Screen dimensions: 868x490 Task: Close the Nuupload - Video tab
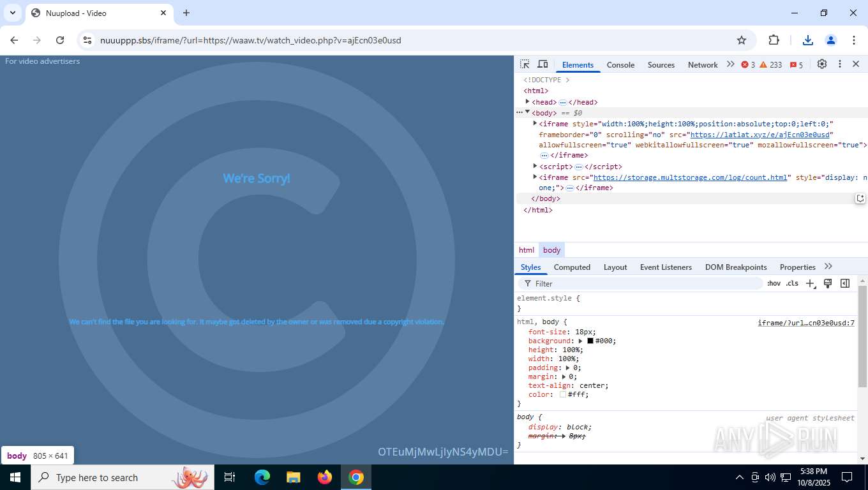point(163,13)
